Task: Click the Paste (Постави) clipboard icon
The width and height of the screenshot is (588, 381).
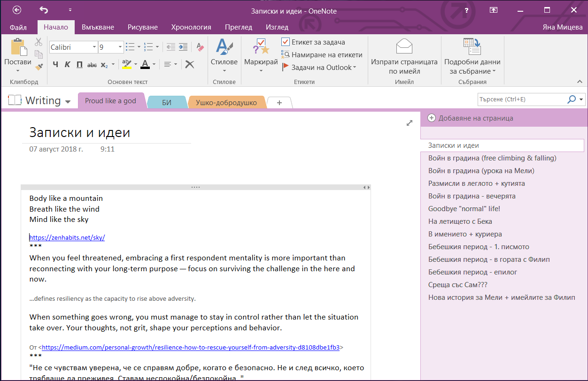Action: (18, 47)
